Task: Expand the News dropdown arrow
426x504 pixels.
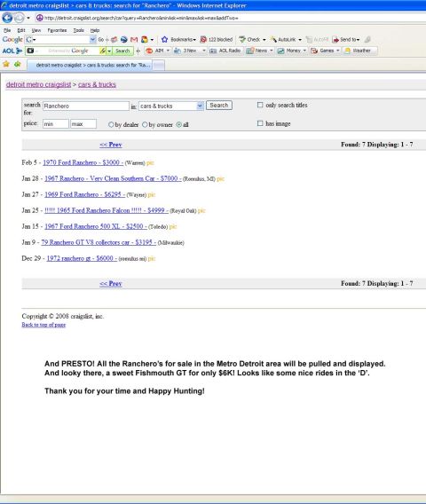Action: tap(272, 51)
